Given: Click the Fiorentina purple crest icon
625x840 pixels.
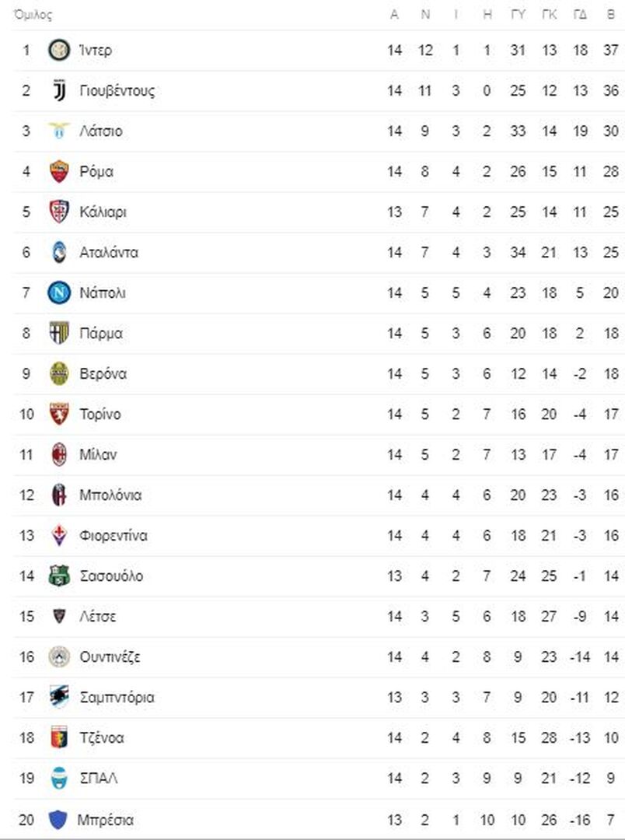Looking at the screenshot, I should click(x=59, y=536).
